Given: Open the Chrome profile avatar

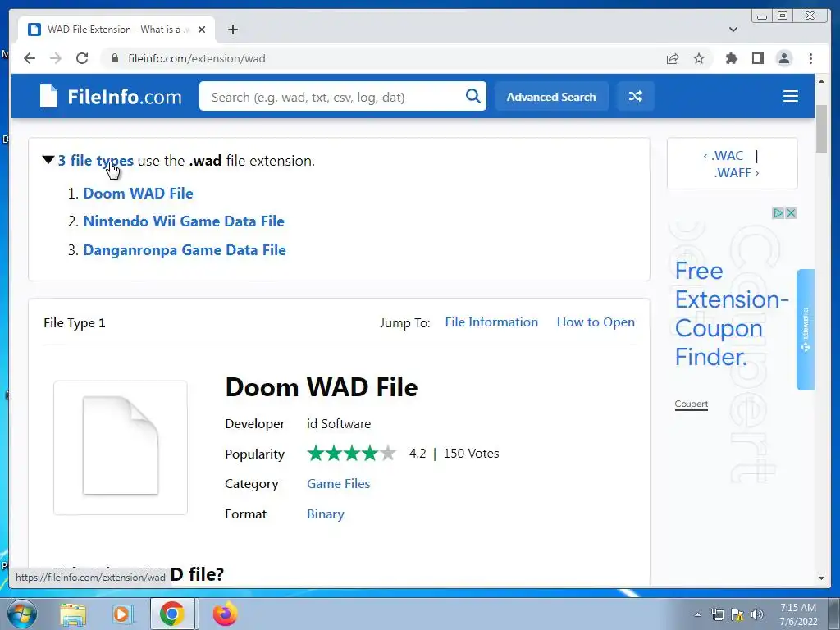Looking at the screenshot, I should (x=783, y=58).
